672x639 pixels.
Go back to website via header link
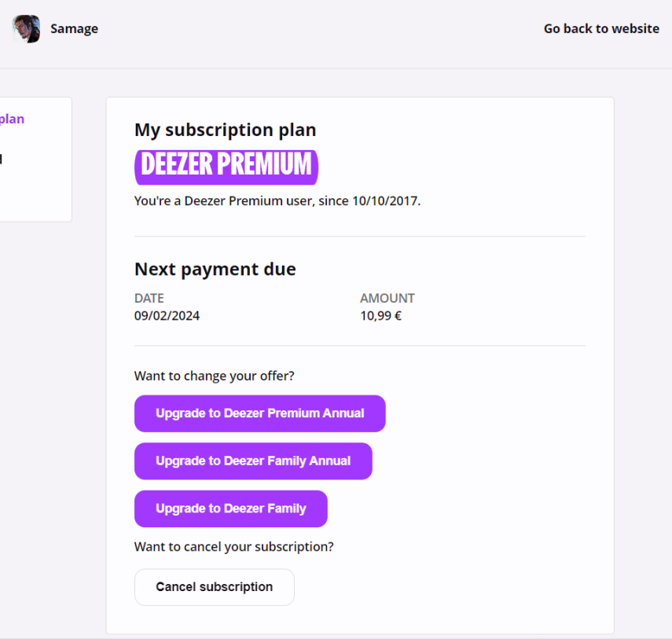[x=600, y=28]
